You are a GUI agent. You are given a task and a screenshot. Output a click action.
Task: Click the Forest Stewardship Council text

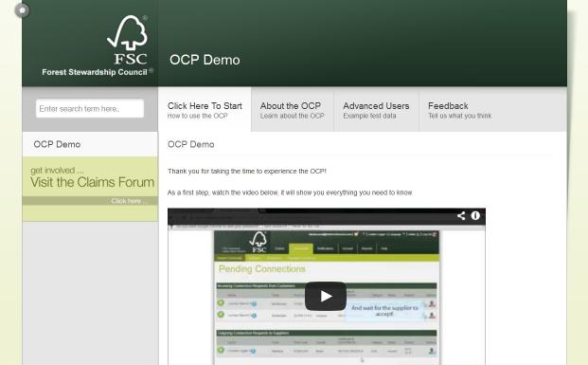tap(95, 72)
